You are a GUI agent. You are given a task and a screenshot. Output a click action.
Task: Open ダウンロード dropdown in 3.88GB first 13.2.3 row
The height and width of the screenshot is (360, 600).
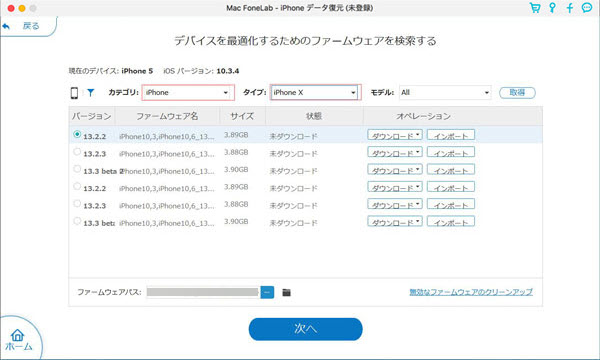395,152
